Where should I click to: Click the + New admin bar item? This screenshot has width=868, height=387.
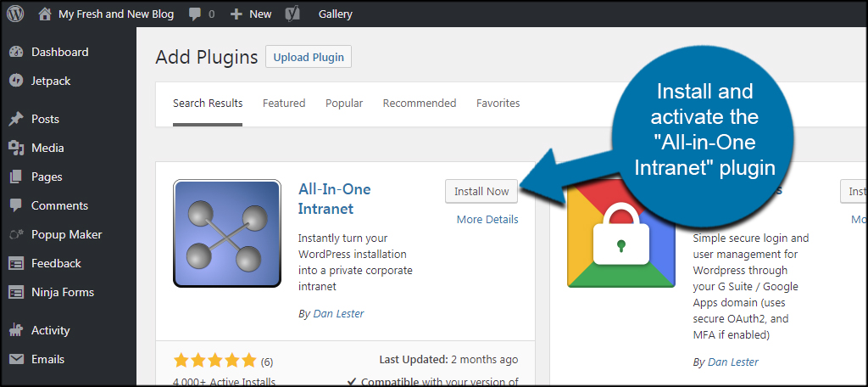click(251, 14)
